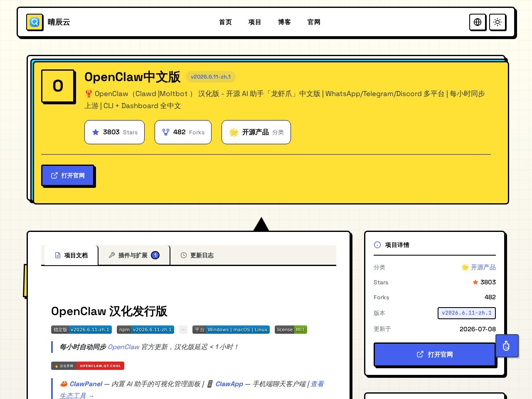This screenshot has height=399, width=532.
Task: Switch to 插件与扩展 tab
Action: [134, 255]
